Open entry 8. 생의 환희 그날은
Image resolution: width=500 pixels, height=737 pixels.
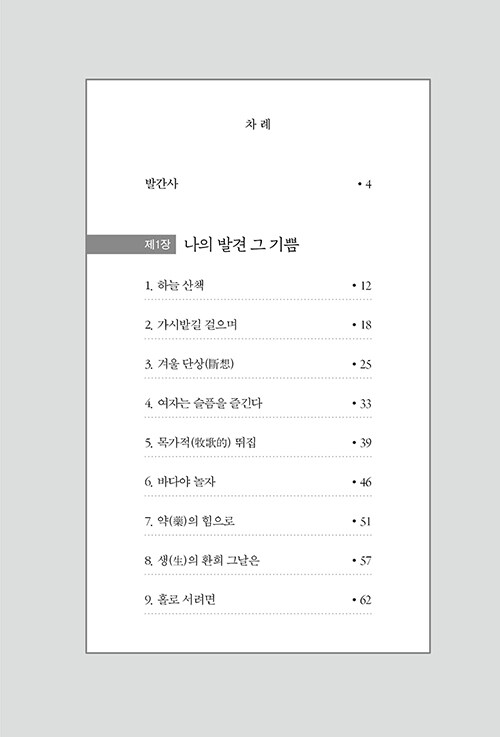(x=202, y=560)
